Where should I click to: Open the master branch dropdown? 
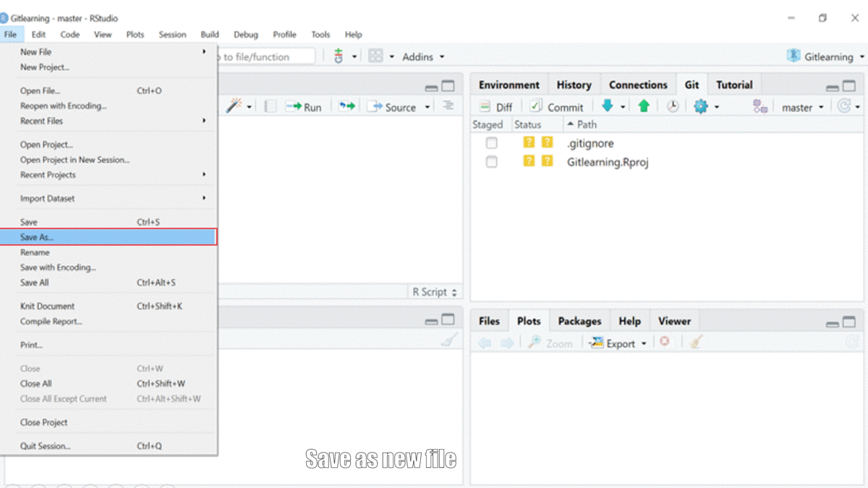tap(802, 107)
